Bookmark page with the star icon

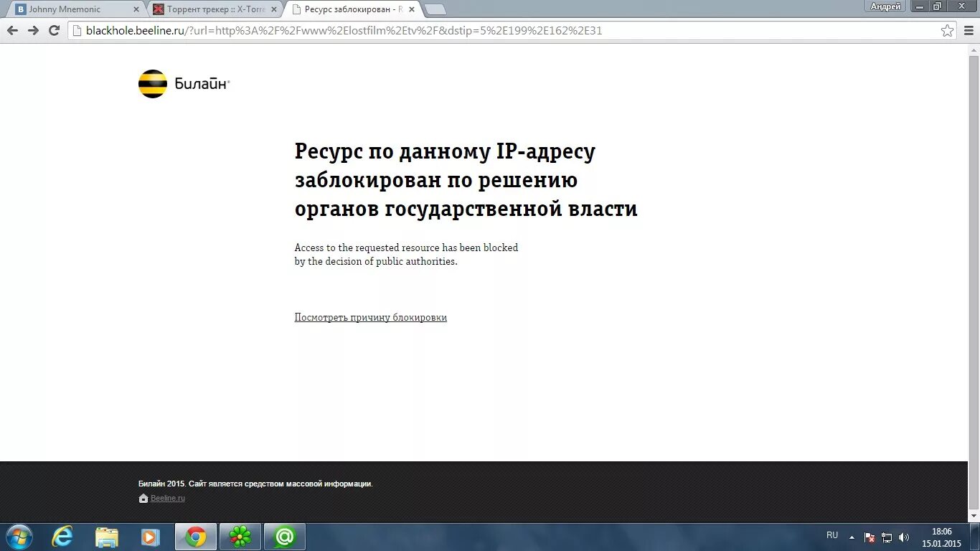[948, 30]
